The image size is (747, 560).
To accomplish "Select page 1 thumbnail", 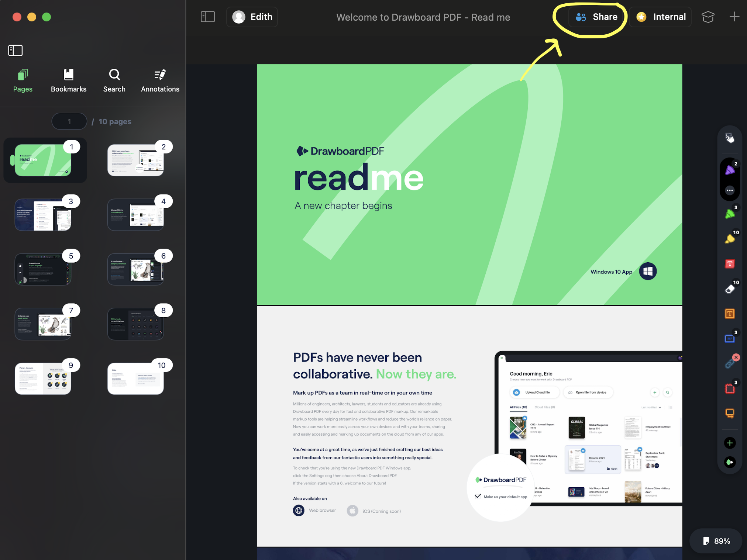I will (x=43, y=160).
